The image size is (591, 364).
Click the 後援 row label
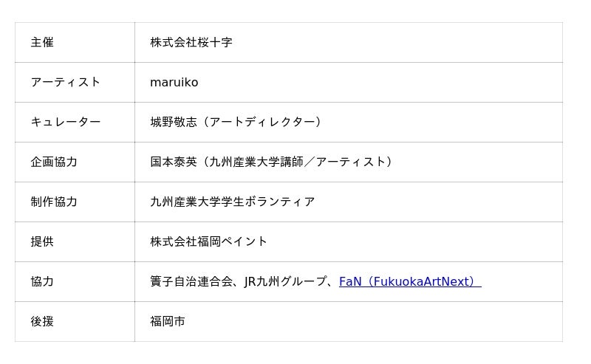pos(42,322)
